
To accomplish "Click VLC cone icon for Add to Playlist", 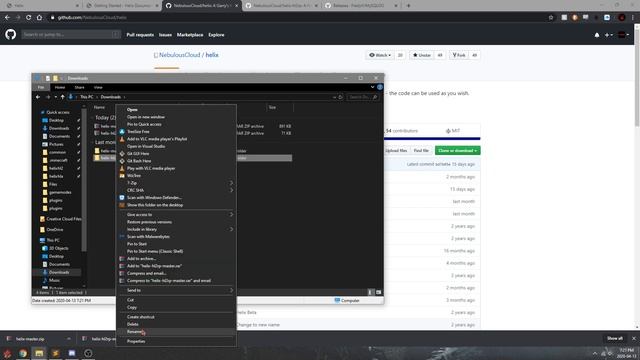I will (x=122, y=139).
